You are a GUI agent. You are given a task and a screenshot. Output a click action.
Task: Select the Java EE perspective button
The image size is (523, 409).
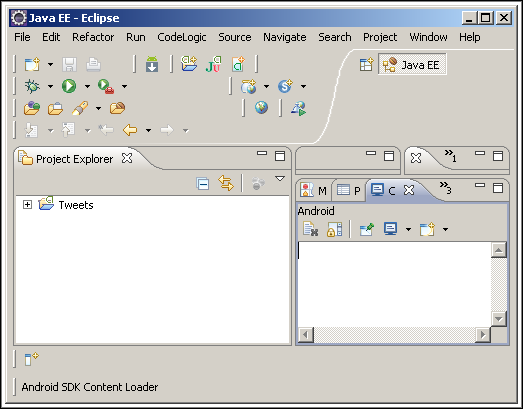pyautogui.click(x=412, y=64)
